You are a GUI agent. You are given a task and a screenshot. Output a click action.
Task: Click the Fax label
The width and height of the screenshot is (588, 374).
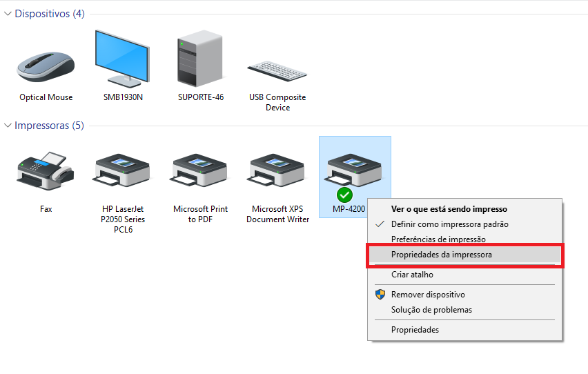click(x=46, y=209)
